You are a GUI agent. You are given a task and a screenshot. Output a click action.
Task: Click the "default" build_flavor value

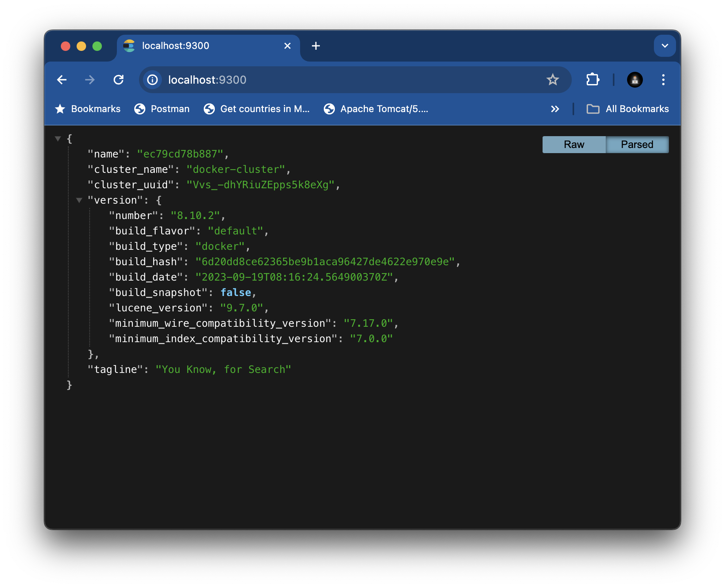pyautogui.click(x=236, y=231)
